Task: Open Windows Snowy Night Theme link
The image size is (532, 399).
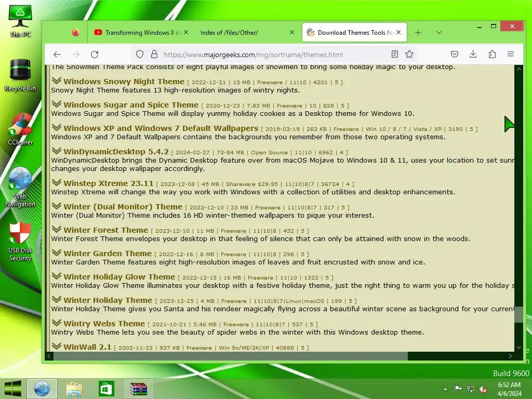Action: tap(124, 82)
